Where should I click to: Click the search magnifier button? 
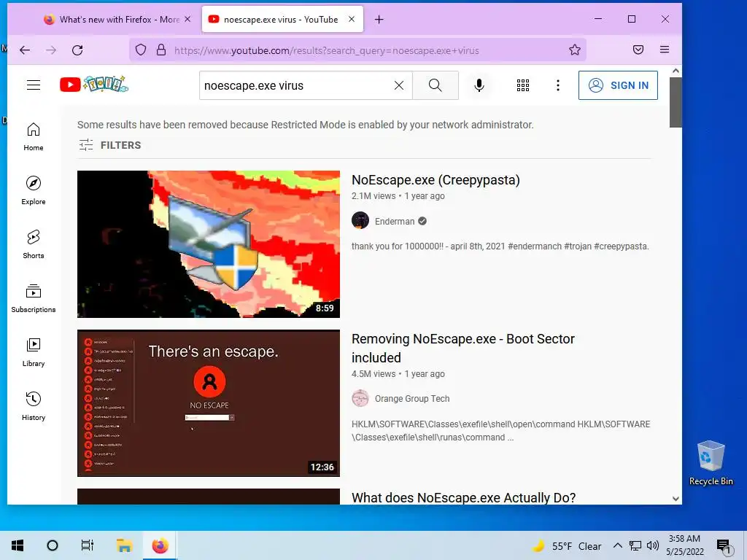point(435,85)
